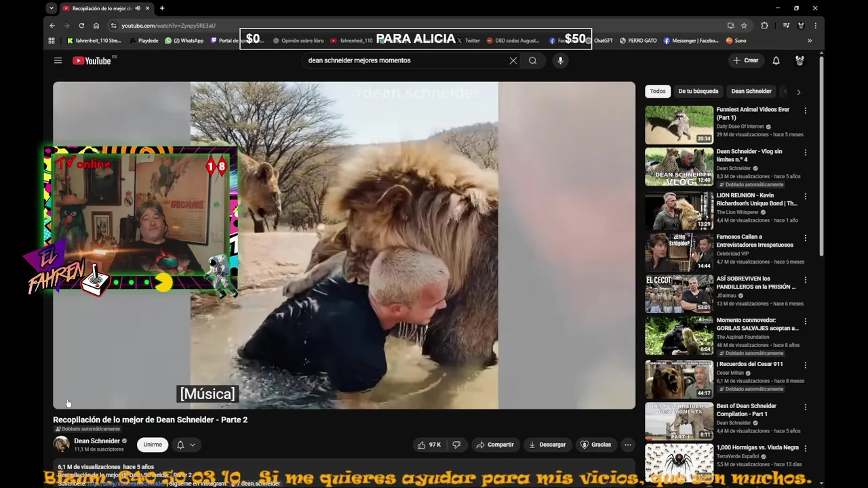Share the video with Compartir
868x488 pixels.
pos(495,445)
